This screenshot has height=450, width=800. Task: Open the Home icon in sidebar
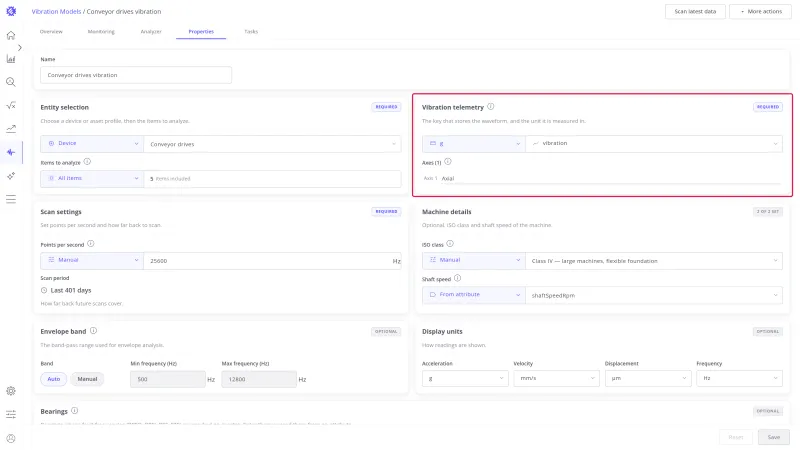pyautogui.click(x=11, y=35)
